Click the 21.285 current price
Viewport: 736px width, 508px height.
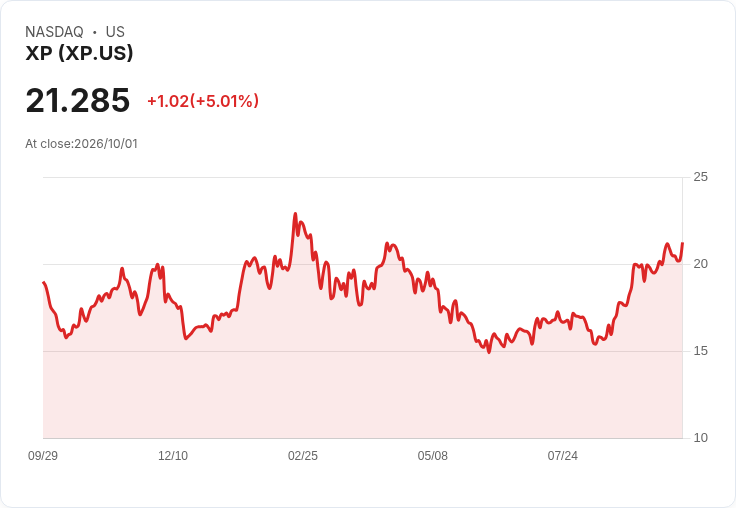pyautogui.click(x=78, y=100)
